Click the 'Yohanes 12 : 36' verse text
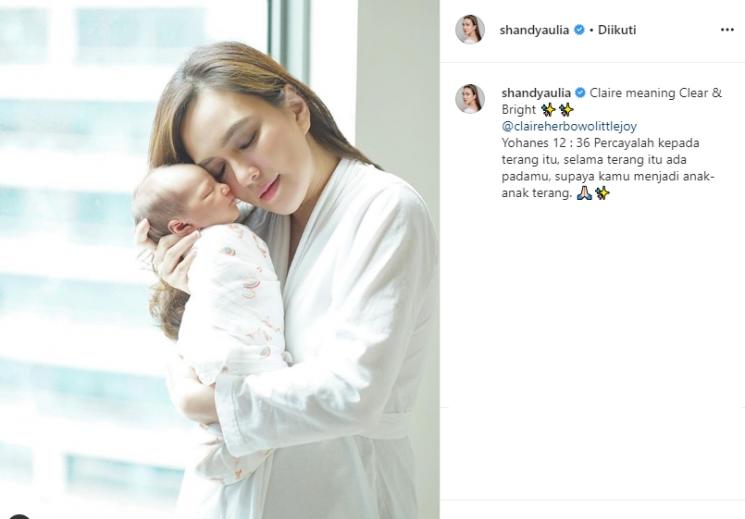Image resolution: width=745 pixels, height=519 pixels. click(546, 143)
